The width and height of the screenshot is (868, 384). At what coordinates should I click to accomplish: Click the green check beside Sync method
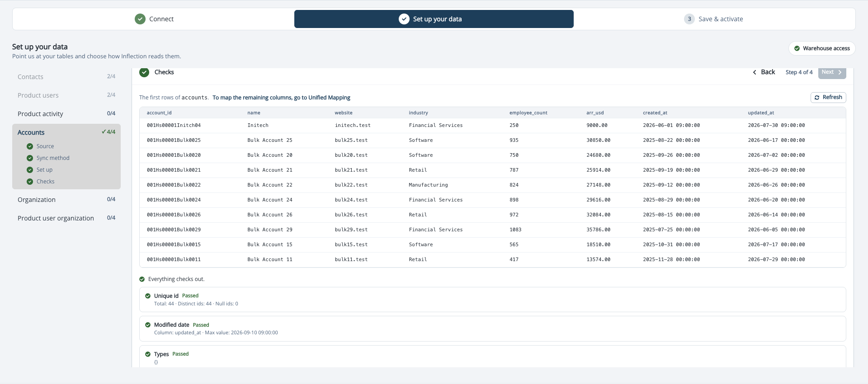tap(30, 158)
